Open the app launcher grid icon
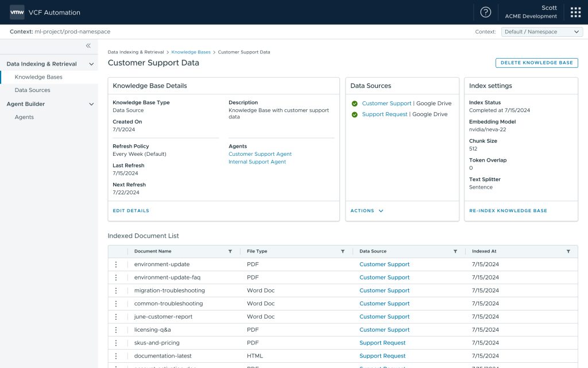This screenshot has width=588, height=368. pyautogui.click(x=575, y=12)
